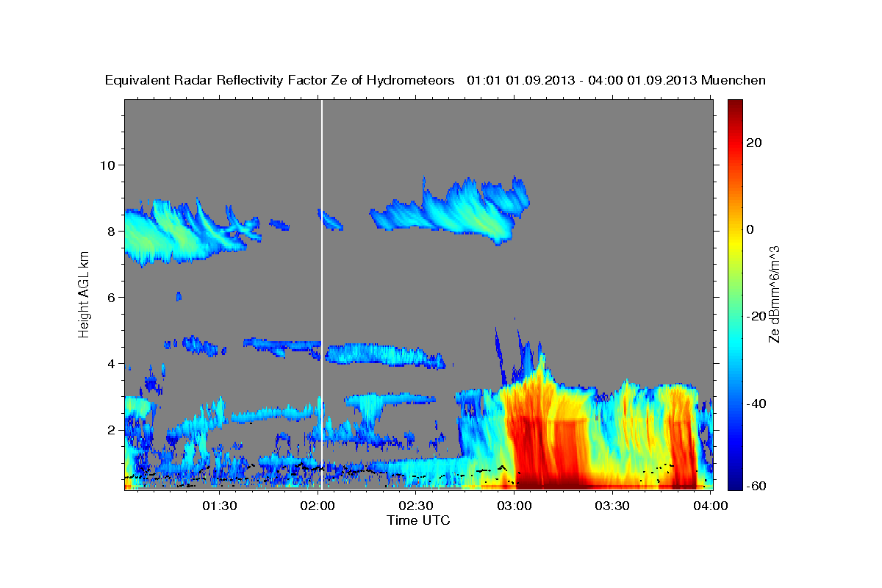Click the '02:00' time tick label
Image resolution: width=882 pixels, height=588 pixels.
pyautogui.click(x=318, y=506)
